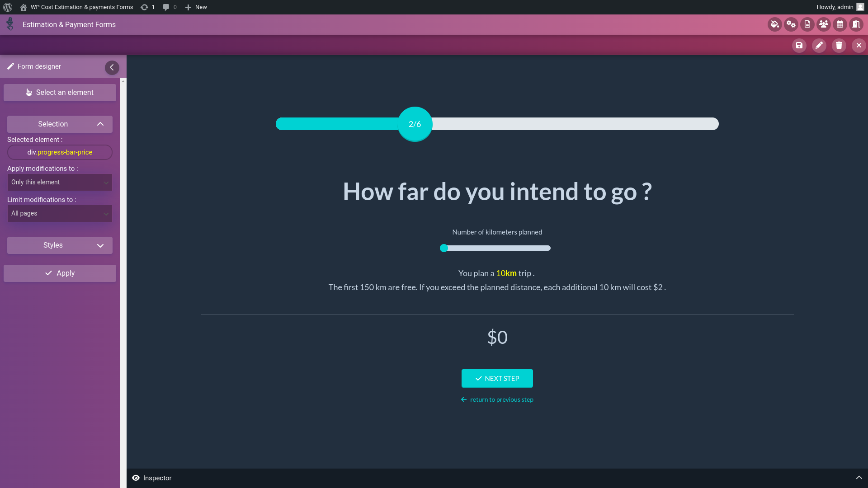Save styles with the floppy disk icon
Screen dimensions: 868x488
799,45
